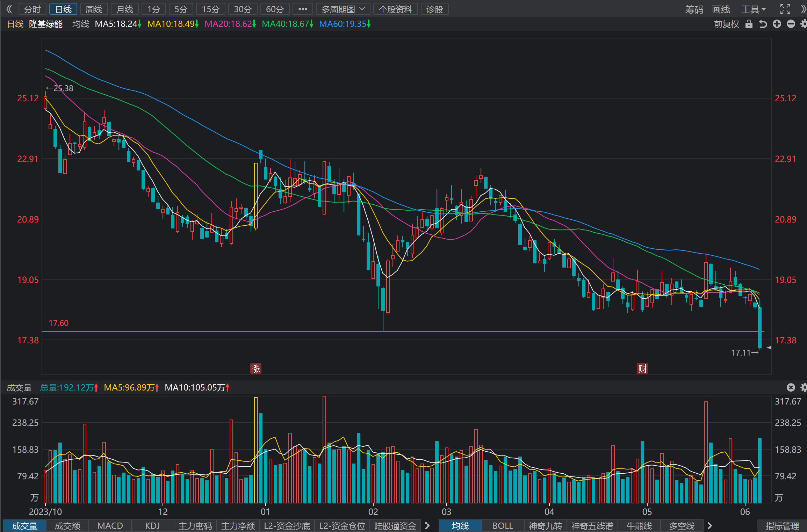Image resolution: width=807 pixels, height=532 pixels.
Task: Select 月线 period
Action: click(125, 9)
